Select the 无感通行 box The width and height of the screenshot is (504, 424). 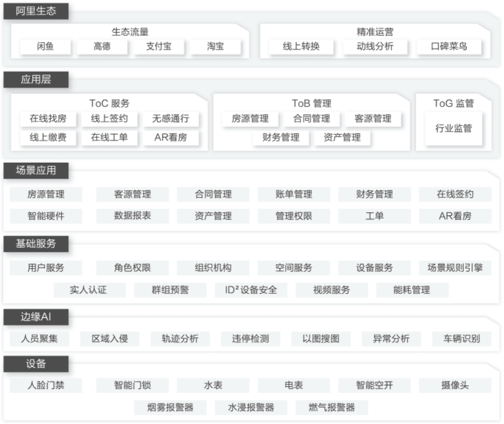[x=171, y=119]
